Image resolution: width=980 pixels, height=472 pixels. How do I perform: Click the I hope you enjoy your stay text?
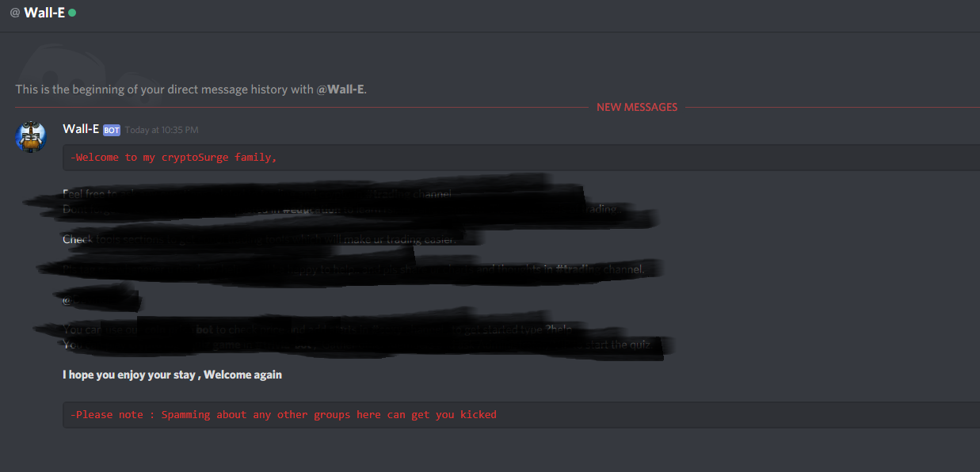[x=172, y=375]
